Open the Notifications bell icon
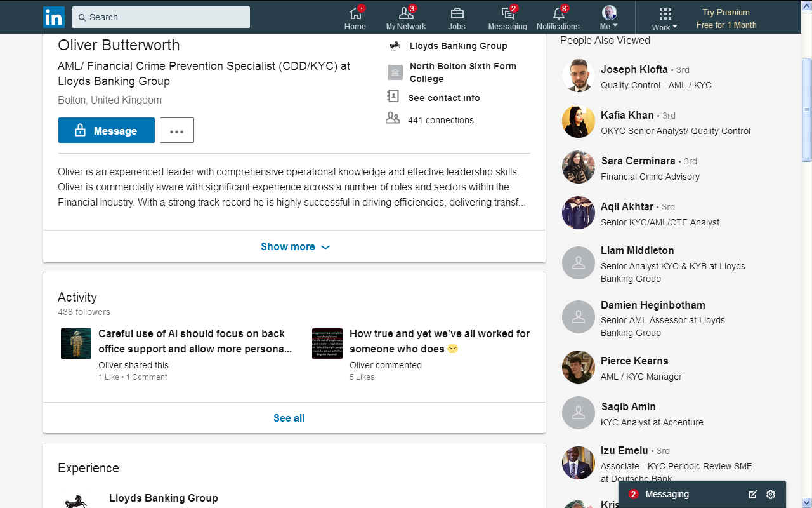The height and width of the screenshot is (508, 812). tap(558, 18)
